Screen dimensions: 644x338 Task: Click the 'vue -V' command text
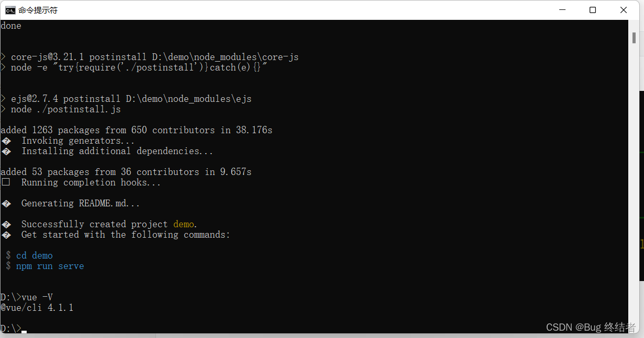(37, 297)
